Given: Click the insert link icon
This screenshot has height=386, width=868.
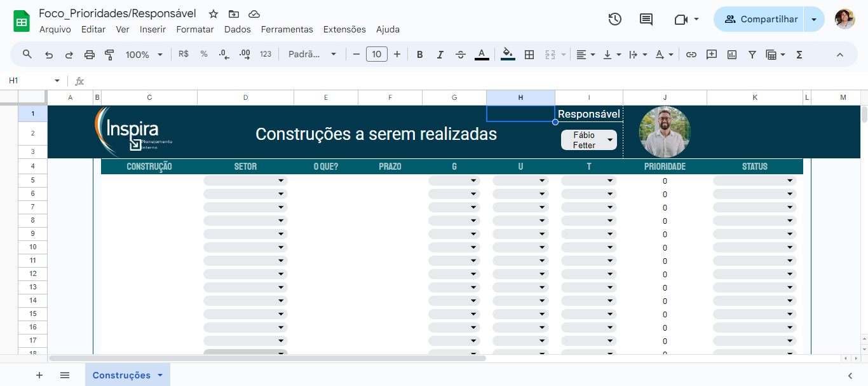Looking at the screenshot, I should (691, 55).
